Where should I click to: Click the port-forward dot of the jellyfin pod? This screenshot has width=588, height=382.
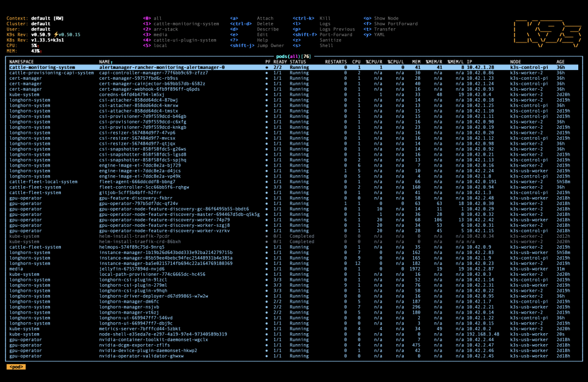(266, 269)
